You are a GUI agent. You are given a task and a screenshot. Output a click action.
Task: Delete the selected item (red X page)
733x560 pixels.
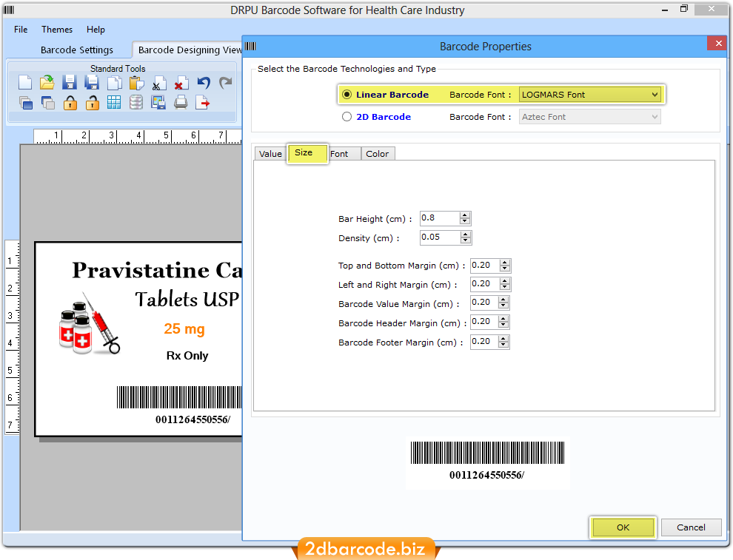click(181, 83)
